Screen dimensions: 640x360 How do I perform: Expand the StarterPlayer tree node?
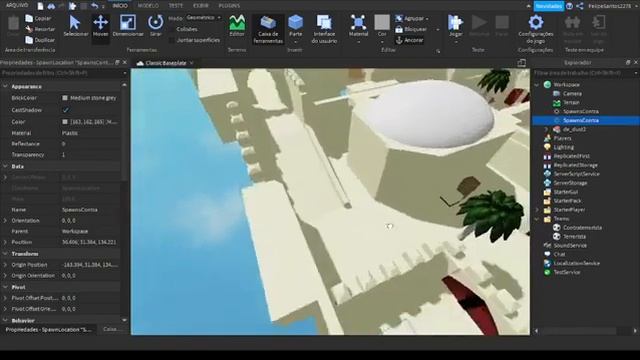[x=537, y=210]
